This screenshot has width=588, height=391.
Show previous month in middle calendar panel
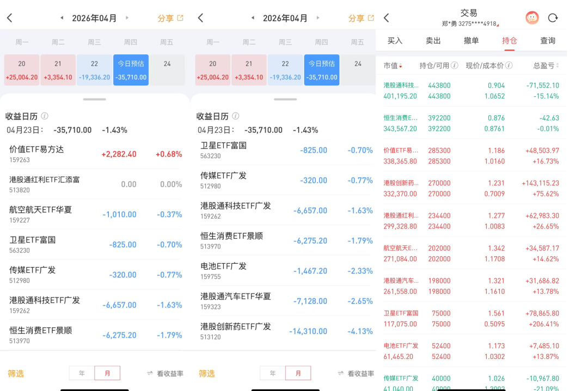(x=253, y=17)
